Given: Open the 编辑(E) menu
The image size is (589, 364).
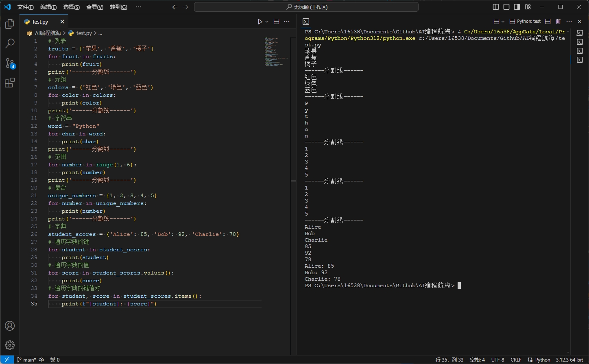Looking at the screenshot, I should click(48, 7).
